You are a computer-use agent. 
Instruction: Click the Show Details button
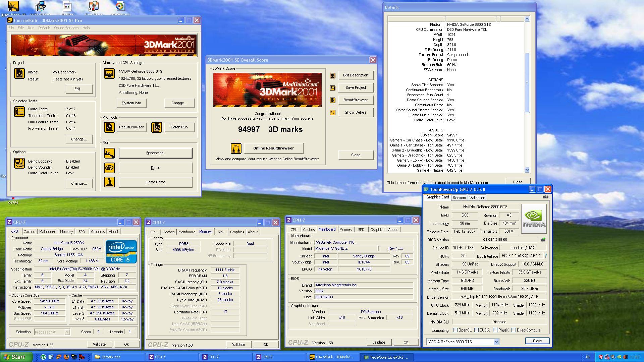(x=356, y=113)
